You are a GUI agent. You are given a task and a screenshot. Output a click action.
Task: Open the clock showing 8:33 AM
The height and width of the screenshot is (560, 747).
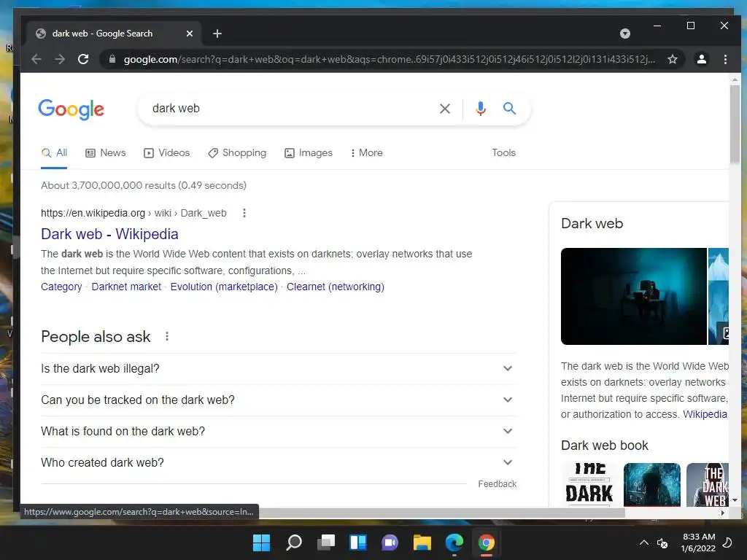698,542
